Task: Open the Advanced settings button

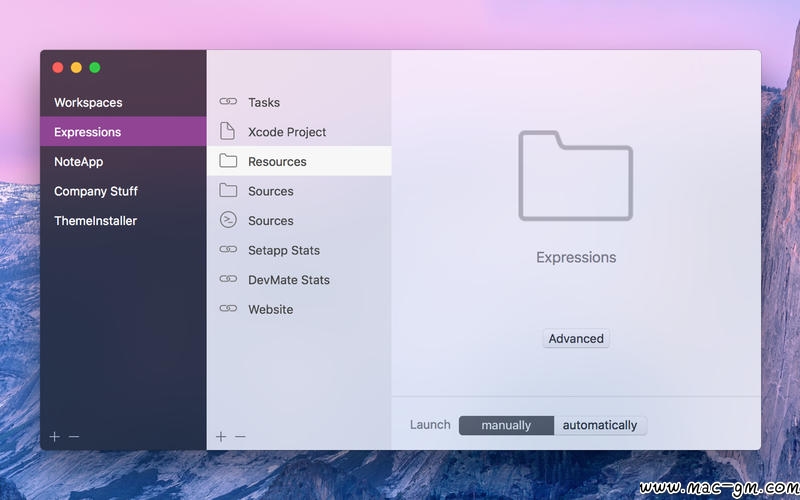Action: [576, 338]
